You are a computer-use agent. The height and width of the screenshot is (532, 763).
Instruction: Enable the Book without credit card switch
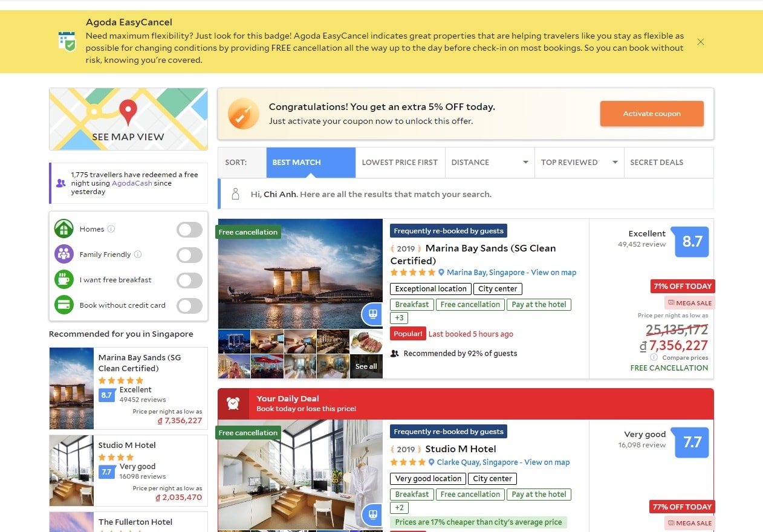(189, 305)
